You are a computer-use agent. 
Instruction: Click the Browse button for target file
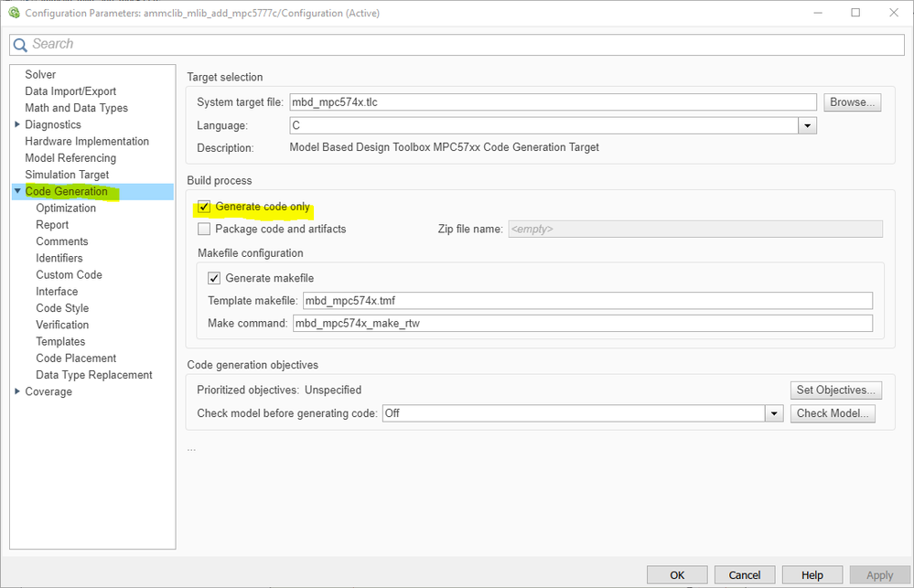[x=852, y=102]
